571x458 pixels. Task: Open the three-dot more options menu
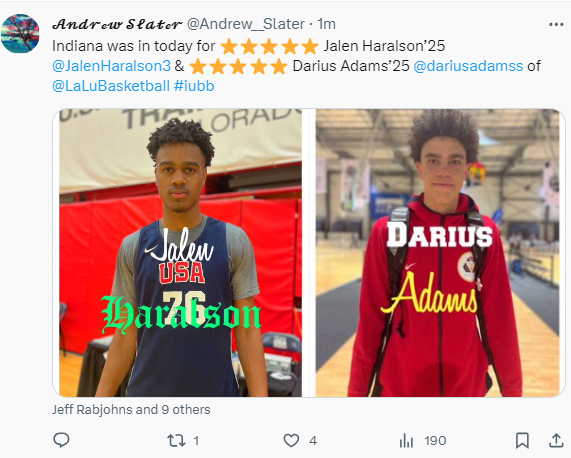556,24
